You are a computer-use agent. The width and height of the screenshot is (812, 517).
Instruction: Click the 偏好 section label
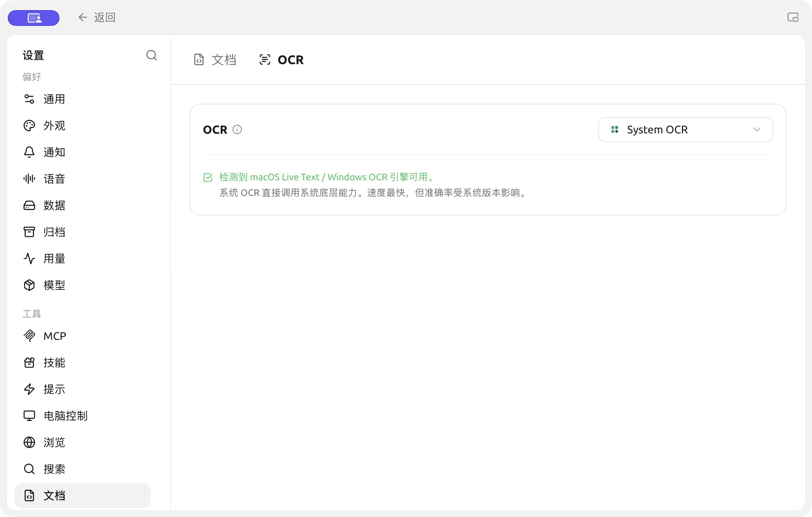[x=32, y=77]
